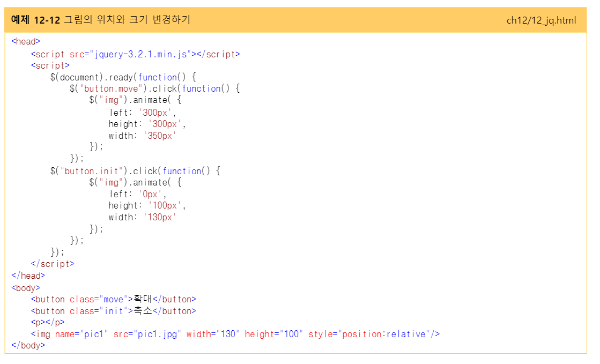
Task: Click the title '예제 12-12 그림의 위치와 크기 변경하기'
Action: [101, 19]
